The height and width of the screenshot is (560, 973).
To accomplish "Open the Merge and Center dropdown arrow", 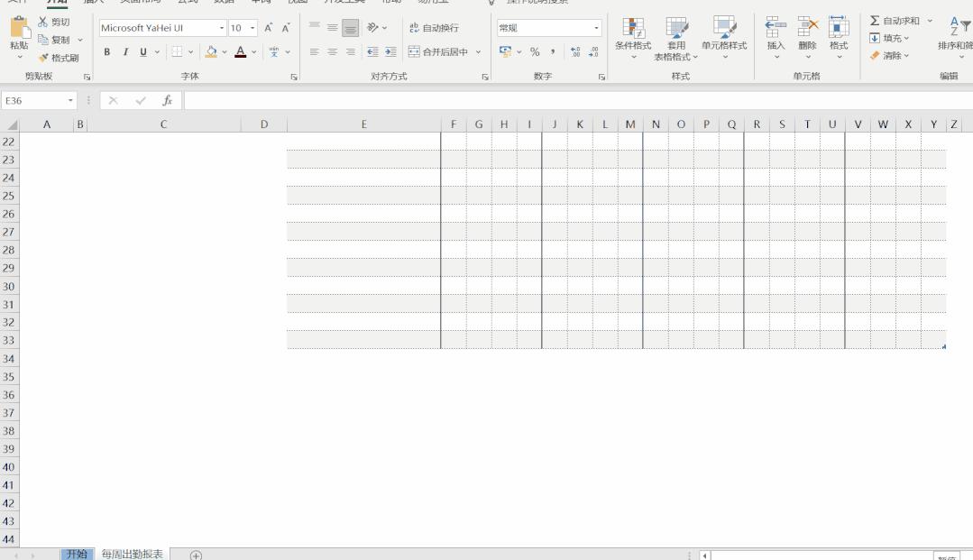I will [x=479, y=52].
